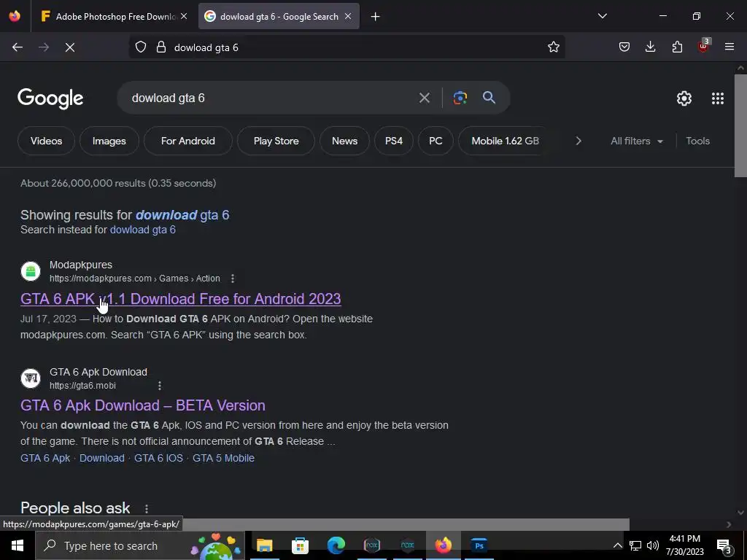
Task: Click the uBlock Origin extension icon
Action: (703, 46)
